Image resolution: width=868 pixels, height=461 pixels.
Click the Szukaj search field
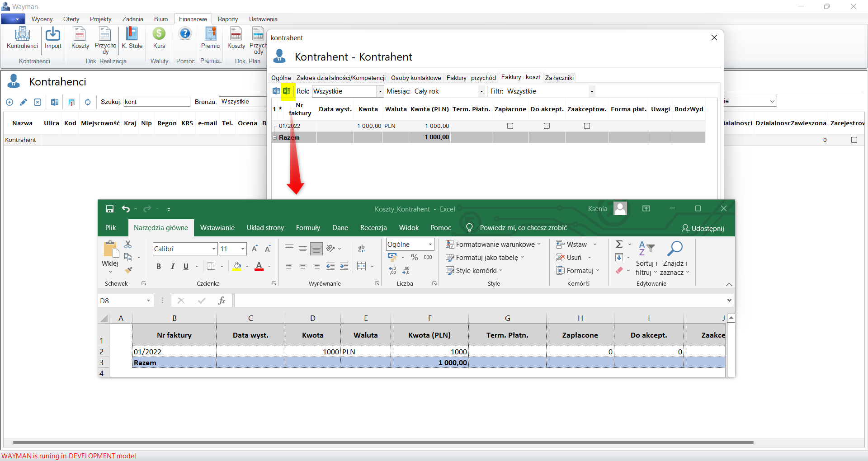(157, 102)
